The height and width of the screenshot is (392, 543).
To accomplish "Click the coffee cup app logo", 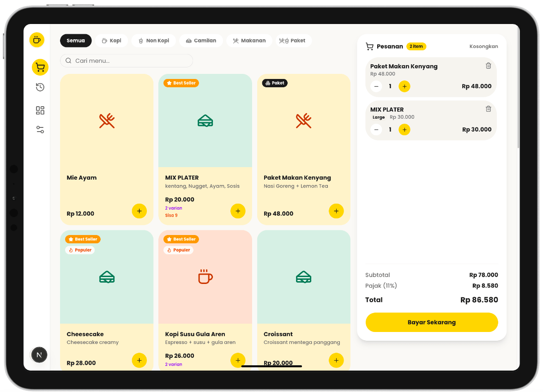I will click(37, 40).
